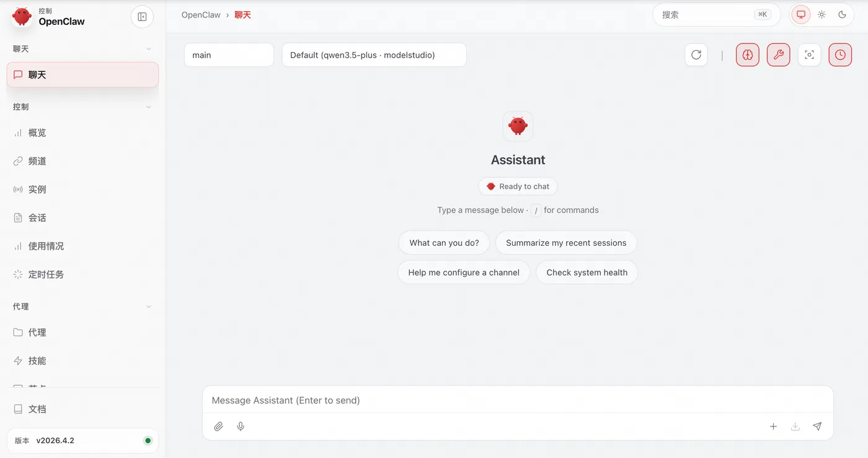Click the OpenClaw breadcrumb link

point(201,15)
